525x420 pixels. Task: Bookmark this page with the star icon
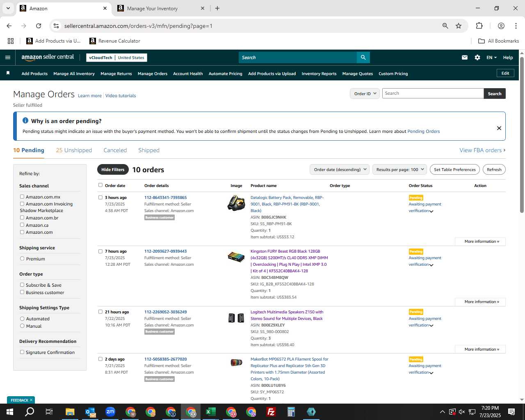459,26
